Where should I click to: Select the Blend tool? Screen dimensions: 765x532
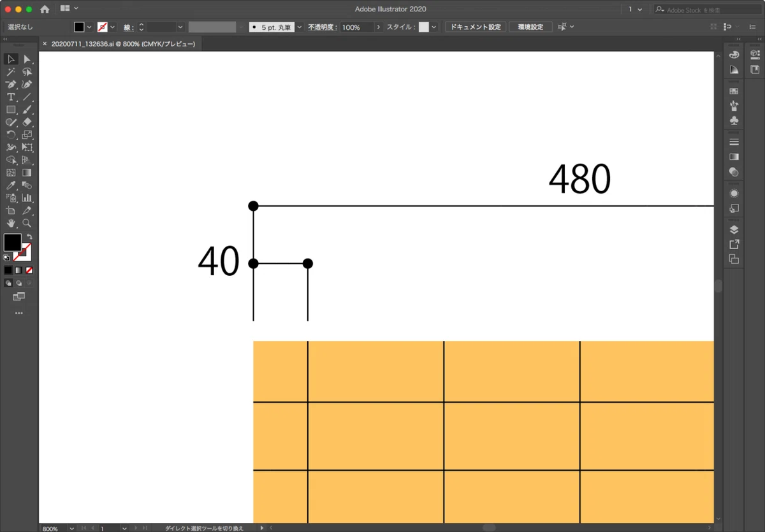coord(27,185)
